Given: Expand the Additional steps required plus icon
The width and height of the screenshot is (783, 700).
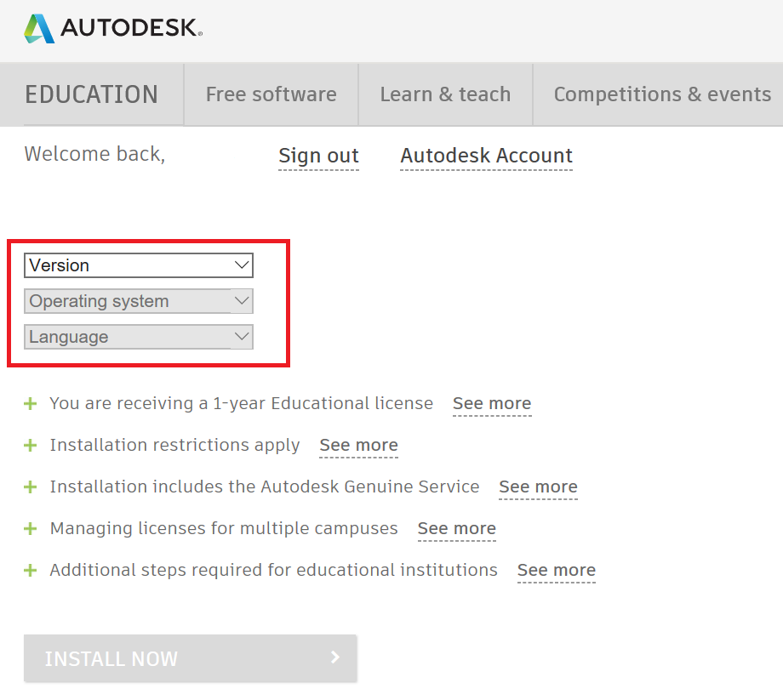Looking at the screenshot, I should point(31,570).
